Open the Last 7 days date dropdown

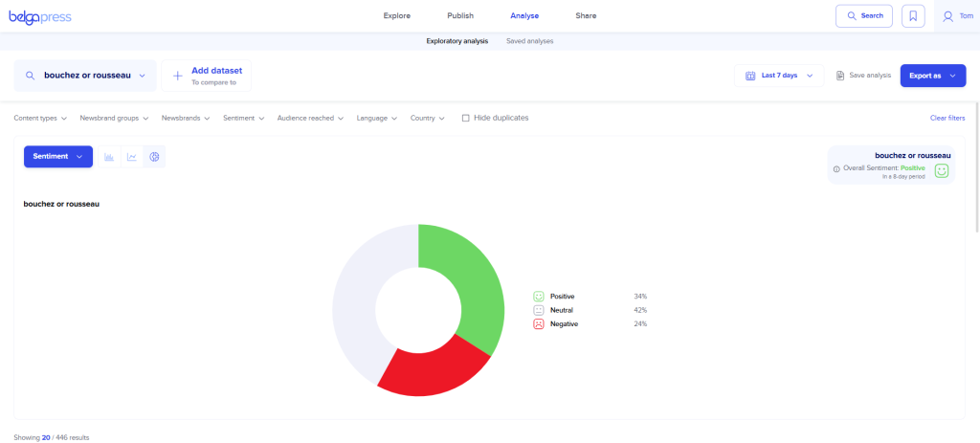[778, 76]
